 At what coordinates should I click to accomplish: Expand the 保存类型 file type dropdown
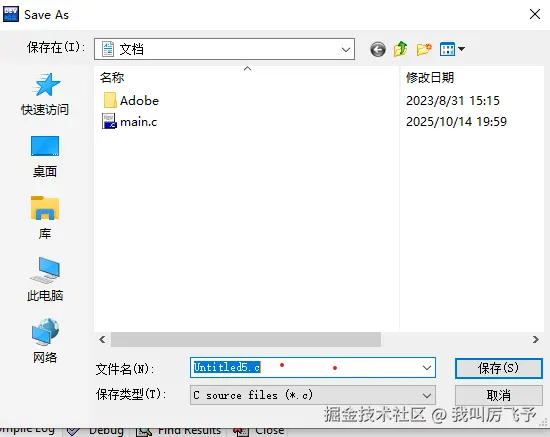(x=427, y=395)
